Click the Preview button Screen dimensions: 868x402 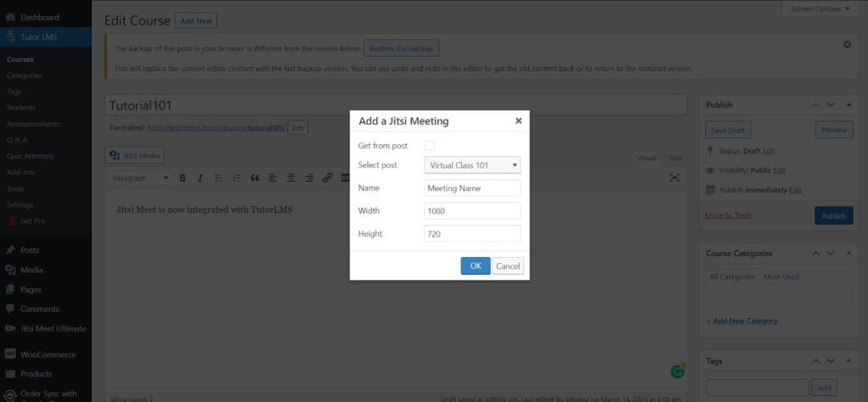point(834,130)
